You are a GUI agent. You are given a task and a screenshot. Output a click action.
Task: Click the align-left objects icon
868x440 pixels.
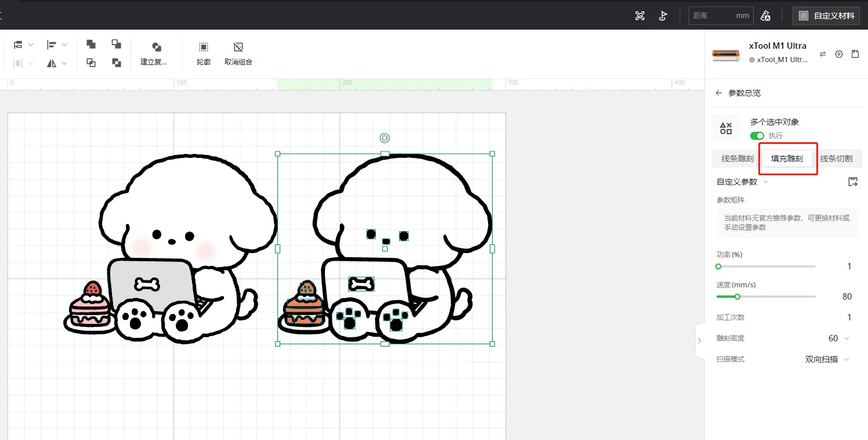[52, 45]
